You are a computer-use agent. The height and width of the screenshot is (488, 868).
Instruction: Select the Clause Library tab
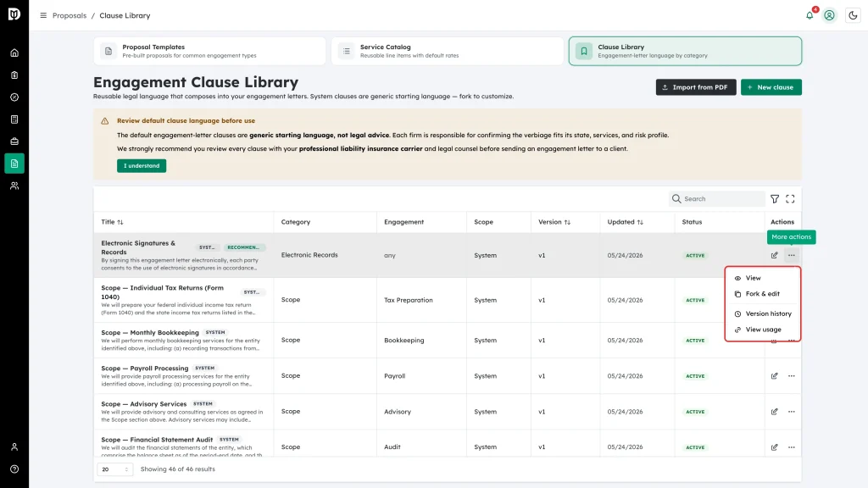coord(685,51)
